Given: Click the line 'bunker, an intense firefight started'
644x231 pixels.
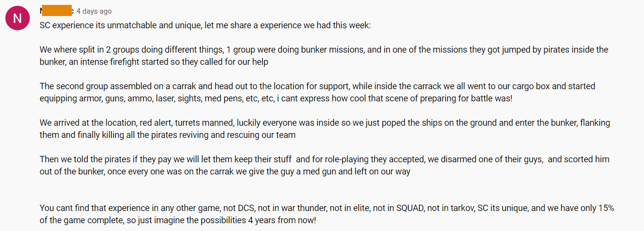Looking at the screenshot, I should (x=154, y=62).
